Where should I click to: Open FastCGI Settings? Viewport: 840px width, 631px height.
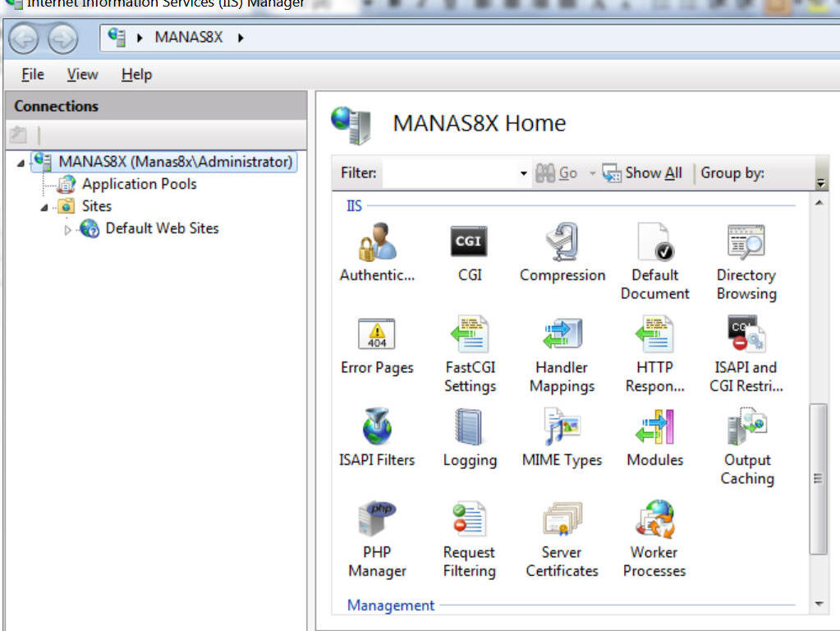click(x=470, y=354)
